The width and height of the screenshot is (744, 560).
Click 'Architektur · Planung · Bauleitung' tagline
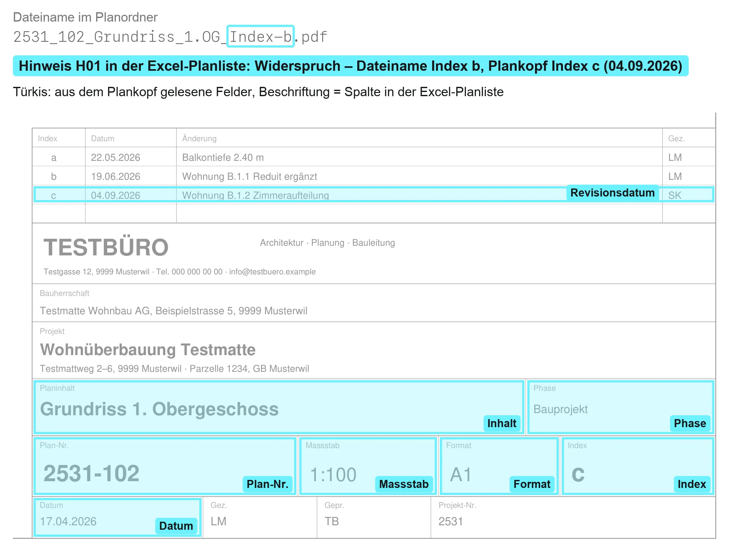(327, 243)
